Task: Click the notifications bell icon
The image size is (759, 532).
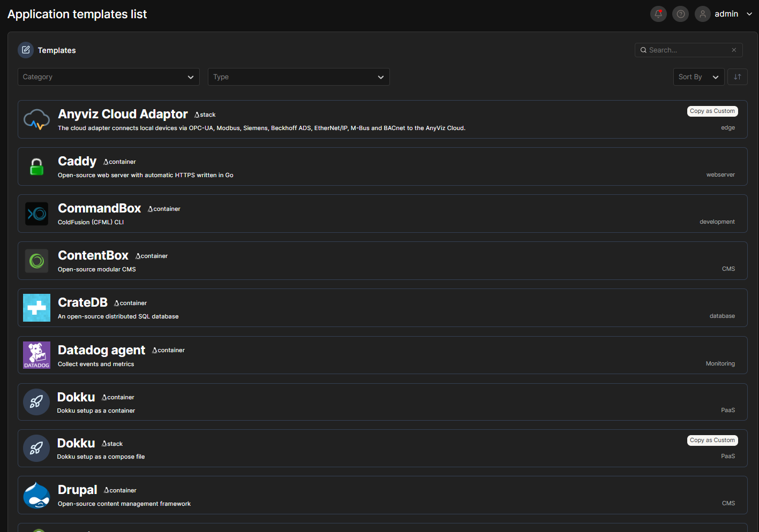Action: [658, 14]
